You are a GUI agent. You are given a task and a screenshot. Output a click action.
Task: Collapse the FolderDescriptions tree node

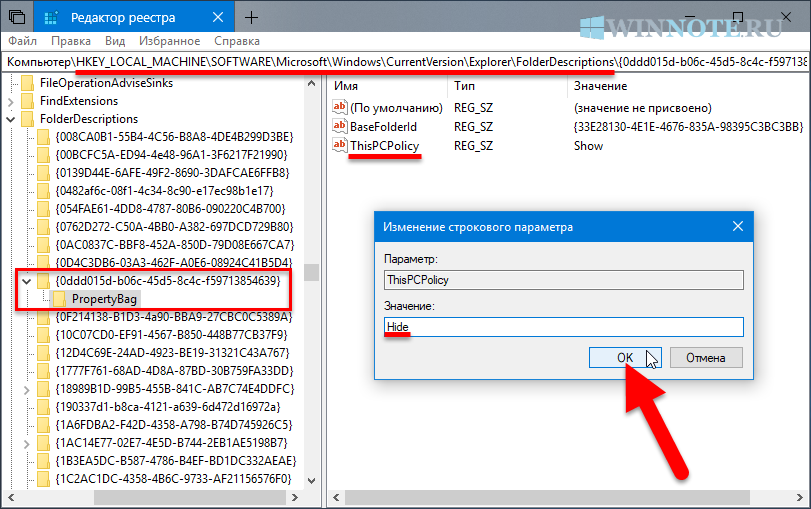[x=11, y=119]
